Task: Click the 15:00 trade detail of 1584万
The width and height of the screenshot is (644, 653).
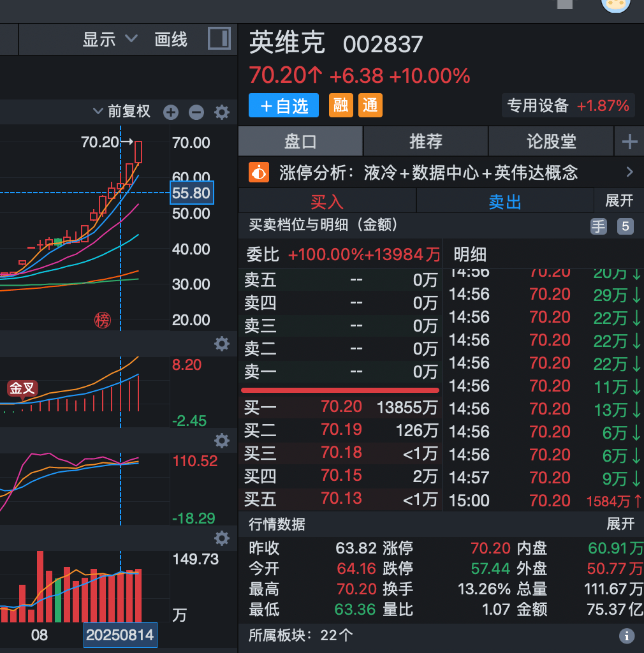Action: tap(545, 501)
